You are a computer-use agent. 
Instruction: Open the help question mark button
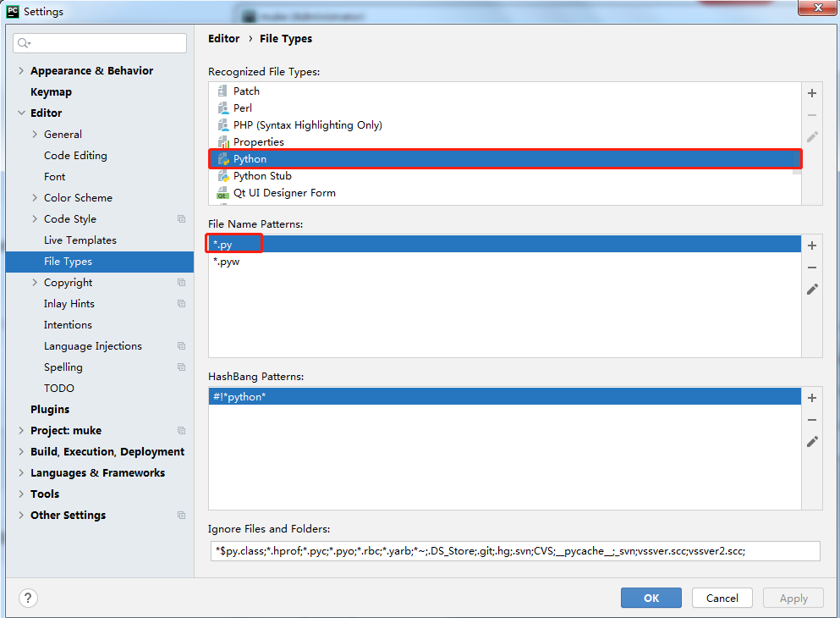click(28, 598)
